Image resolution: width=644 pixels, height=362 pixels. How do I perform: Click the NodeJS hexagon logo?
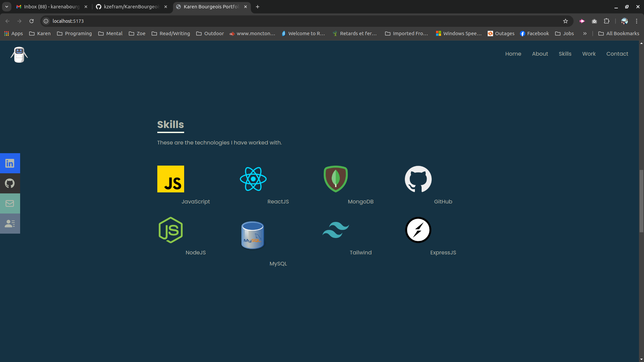coord(171,230)
